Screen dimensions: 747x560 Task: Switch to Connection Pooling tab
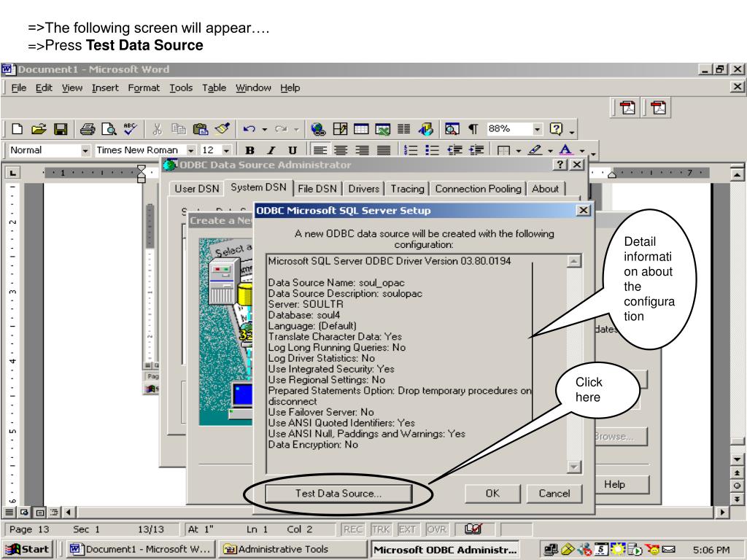pos(479,189)
